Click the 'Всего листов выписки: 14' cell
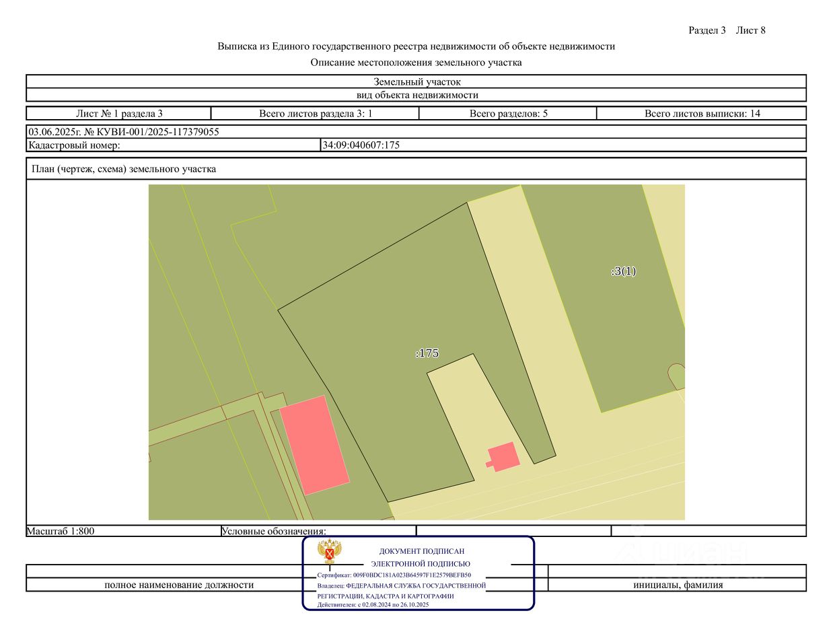 pyautogui.click(x=702, y=114)
